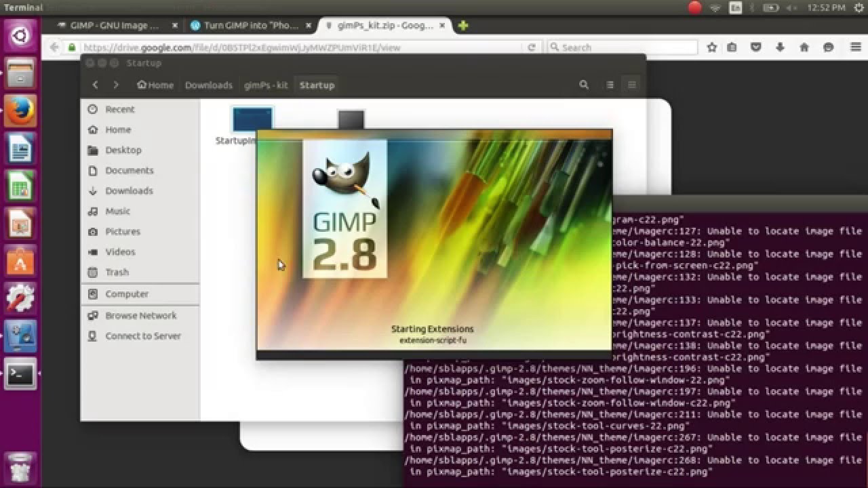868x488 pixels.
Task: Open Firefox downloads arrow
Action: click(781, 47)
